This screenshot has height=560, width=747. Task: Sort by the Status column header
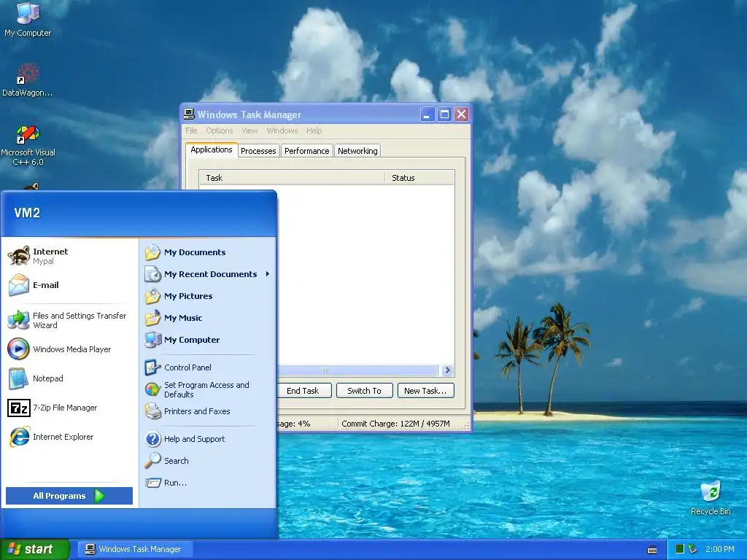coord(419,178)
